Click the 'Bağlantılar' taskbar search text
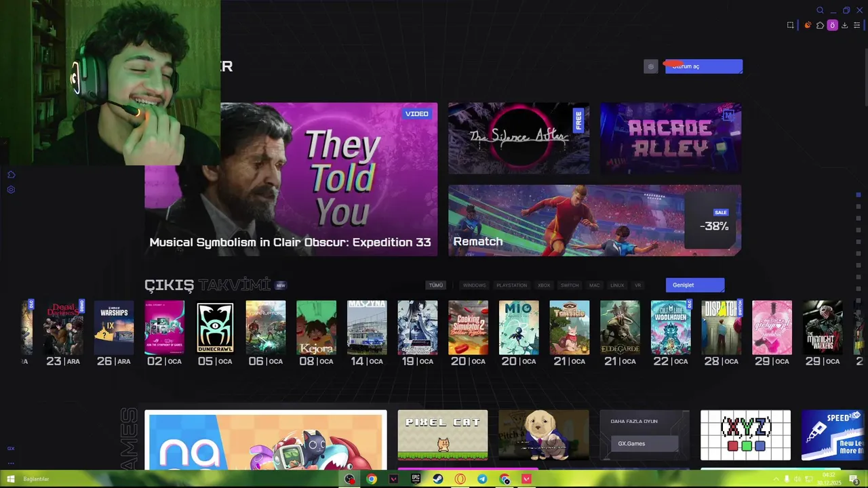This screenshot has height=488, width=868. 36,479
